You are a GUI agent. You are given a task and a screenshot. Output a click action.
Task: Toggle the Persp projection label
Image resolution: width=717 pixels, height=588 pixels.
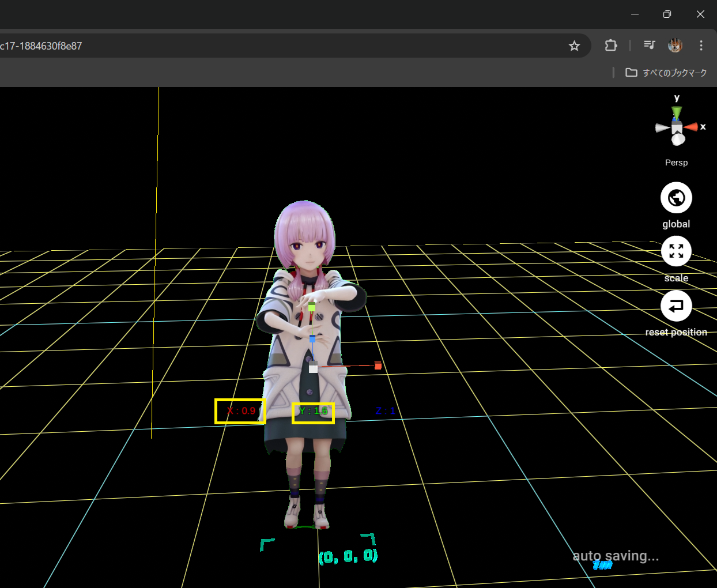pyautogui.click(x=676, y=163)
